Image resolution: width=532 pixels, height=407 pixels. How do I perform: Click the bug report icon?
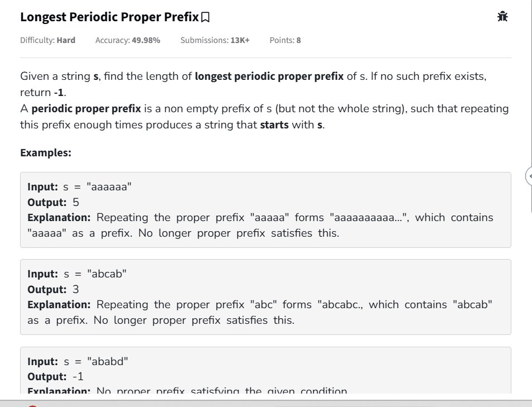coord(502,17)
